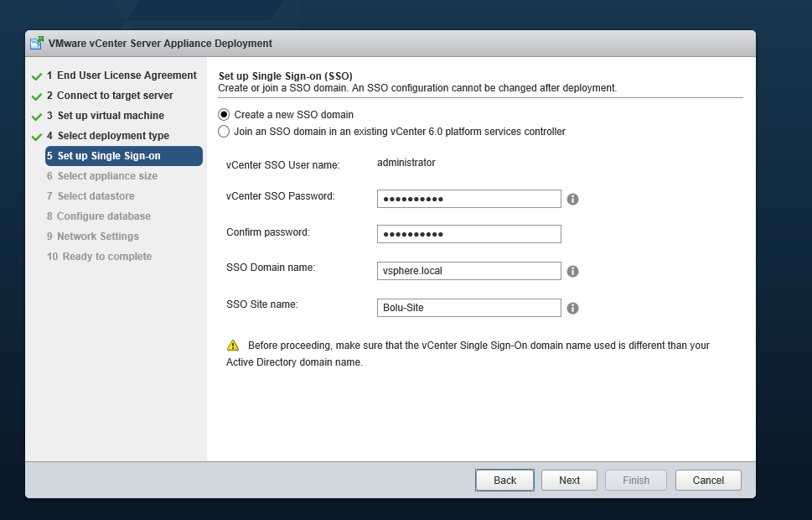Select Join an SSO domain in existing vCenter
Viewport: 812px width, 520px height.
pyautogui.click(x=224, y=132)
